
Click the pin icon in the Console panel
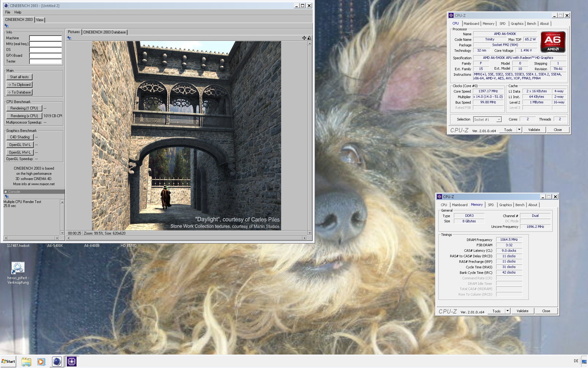pos(6,197)
